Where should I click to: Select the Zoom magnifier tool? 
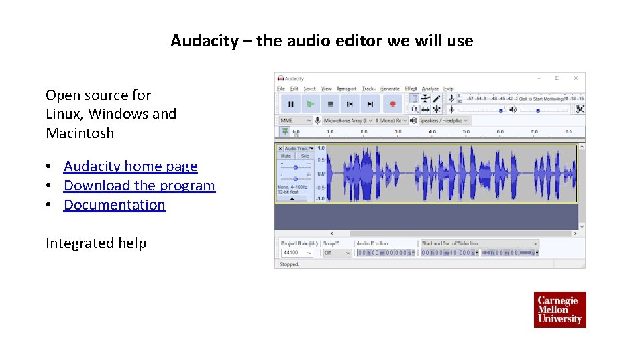coord(415,109)
